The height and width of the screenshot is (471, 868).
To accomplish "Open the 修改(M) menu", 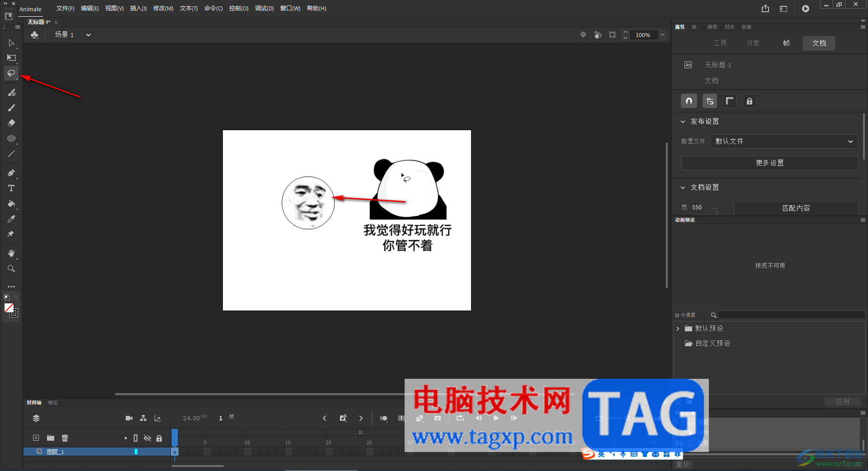I will click(163, 9).
